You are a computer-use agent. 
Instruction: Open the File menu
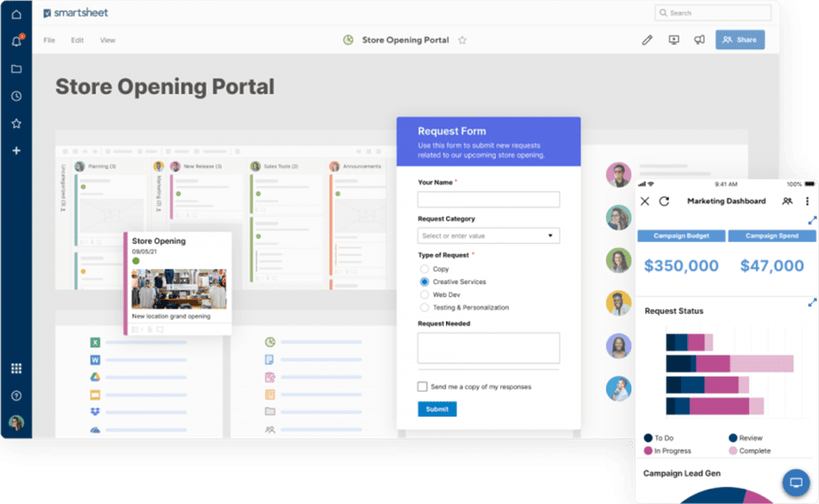(49, 40)
